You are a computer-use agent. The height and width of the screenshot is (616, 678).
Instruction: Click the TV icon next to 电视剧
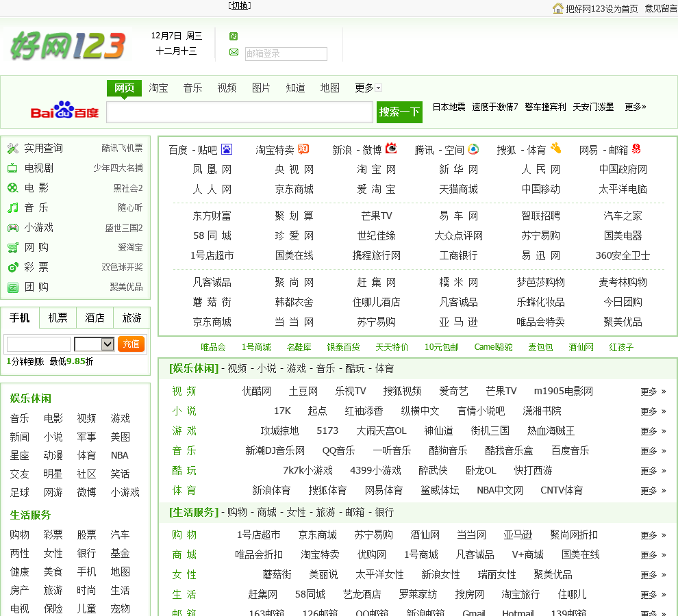12,168
